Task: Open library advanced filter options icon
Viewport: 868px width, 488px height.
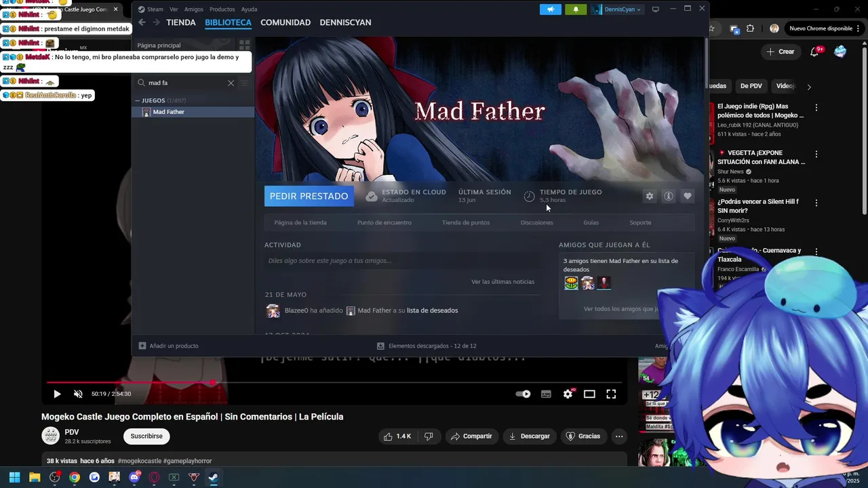Action: (245, 83)
